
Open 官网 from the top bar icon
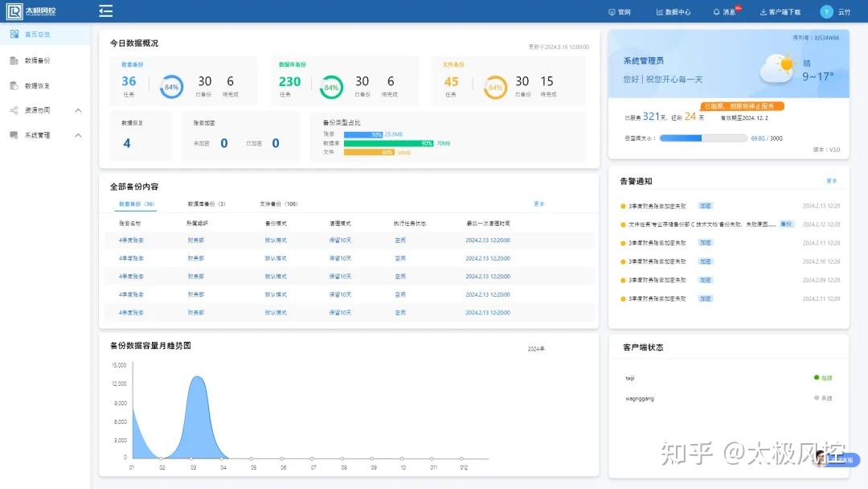[612, 12]
